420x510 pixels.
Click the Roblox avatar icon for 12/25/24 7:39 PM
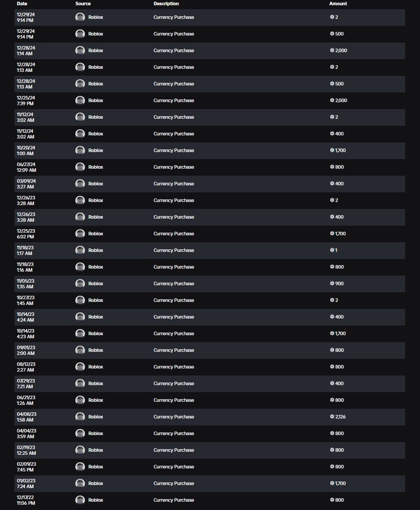point(80,100)
